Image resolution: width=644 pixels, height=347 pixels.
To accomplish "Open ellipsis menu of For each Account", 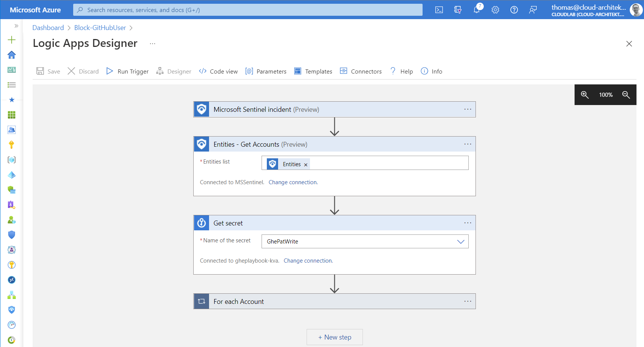I will [x=468, y=301].
